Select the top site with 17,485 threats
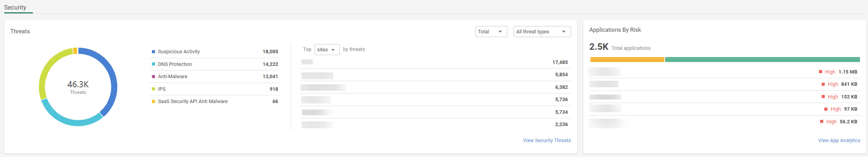This screenshot has height=157, width=868. click(x=434, y=62)
